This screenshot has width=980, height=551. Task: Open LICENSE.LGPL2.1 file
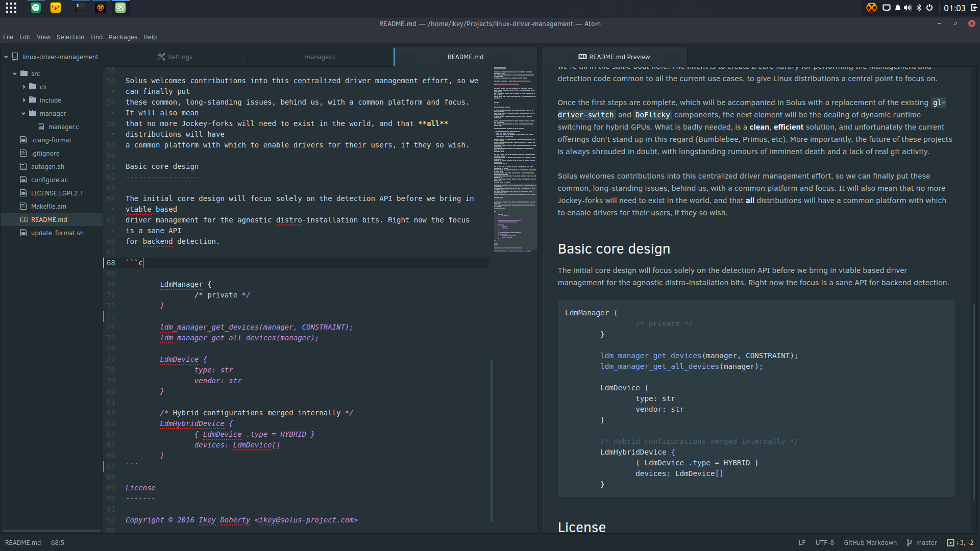(57, 193)
